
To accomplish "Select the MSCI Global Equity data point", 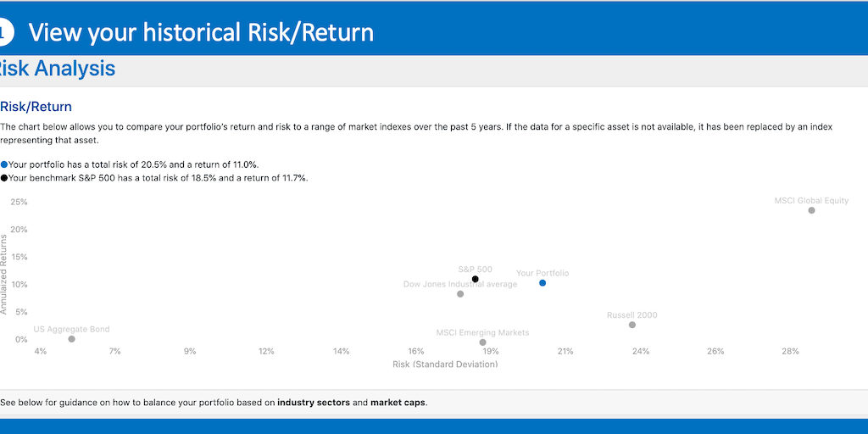I will coord(811,210).
